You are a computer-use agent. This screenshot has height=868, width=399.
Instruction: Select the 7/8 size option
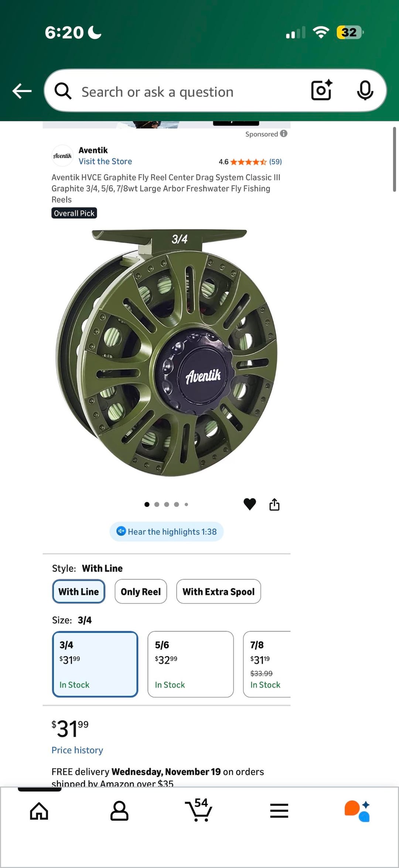point(267,664)
